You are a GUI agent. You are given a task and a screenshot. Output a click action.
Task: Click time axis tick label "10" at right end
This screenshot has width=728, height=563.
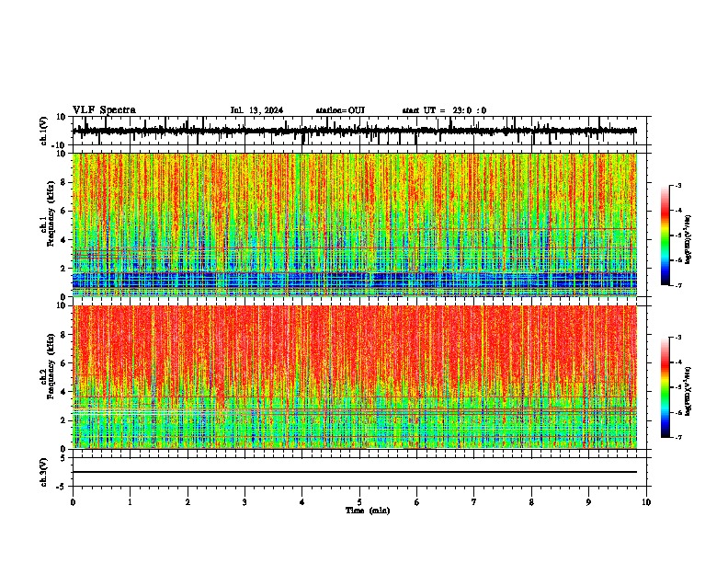click(646, 502)
